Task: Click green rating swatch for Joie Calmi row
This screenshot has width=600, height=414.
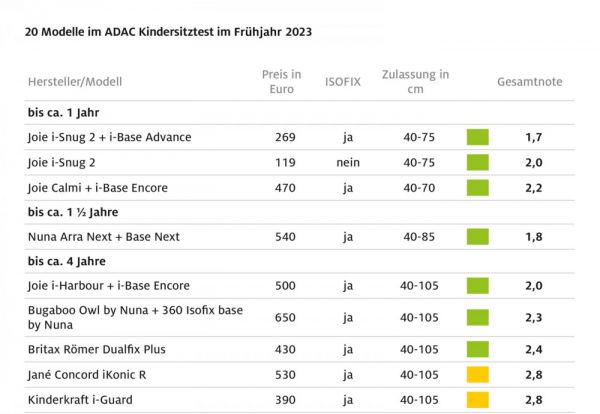Action: coord(477,187)
